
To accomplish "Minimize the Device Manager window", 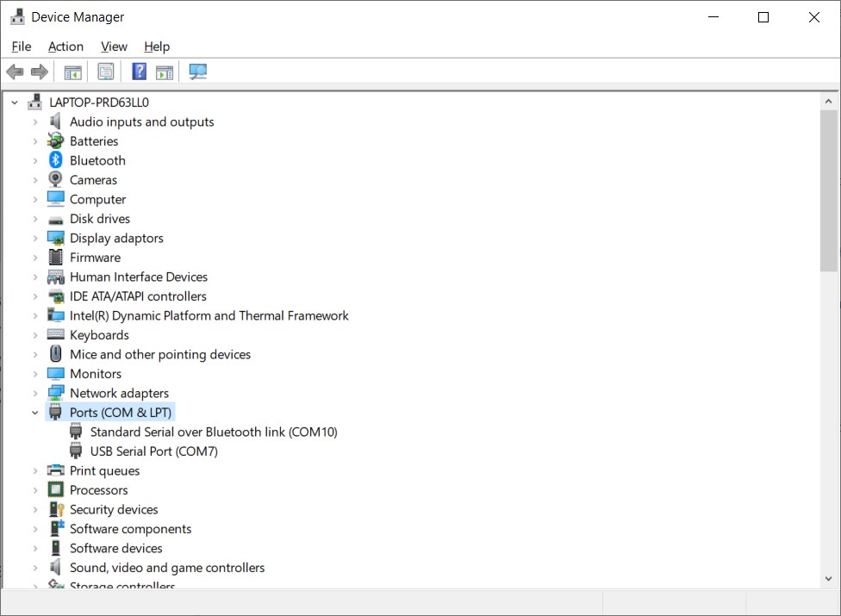I will pyautogui.click(x=713, y=17).
